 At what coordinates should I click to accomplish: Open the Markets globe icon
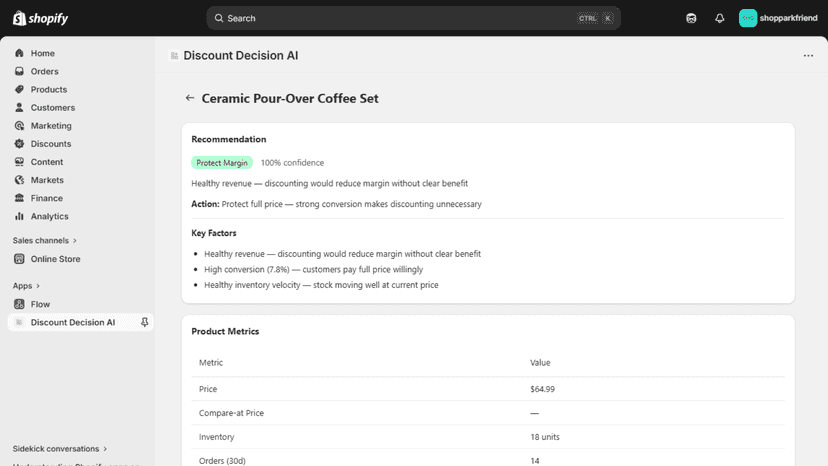(x=20, y=180)
